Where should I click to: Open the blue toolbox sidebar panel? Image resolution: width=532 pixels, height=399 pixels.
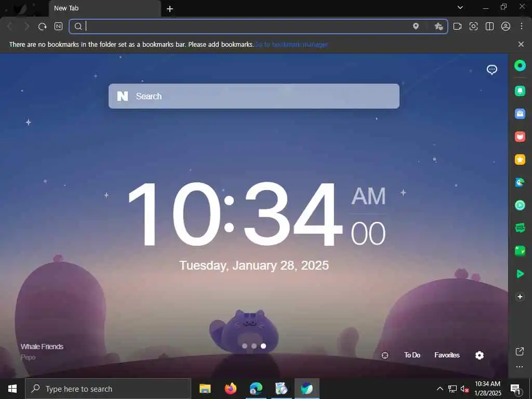click(520, 114)
